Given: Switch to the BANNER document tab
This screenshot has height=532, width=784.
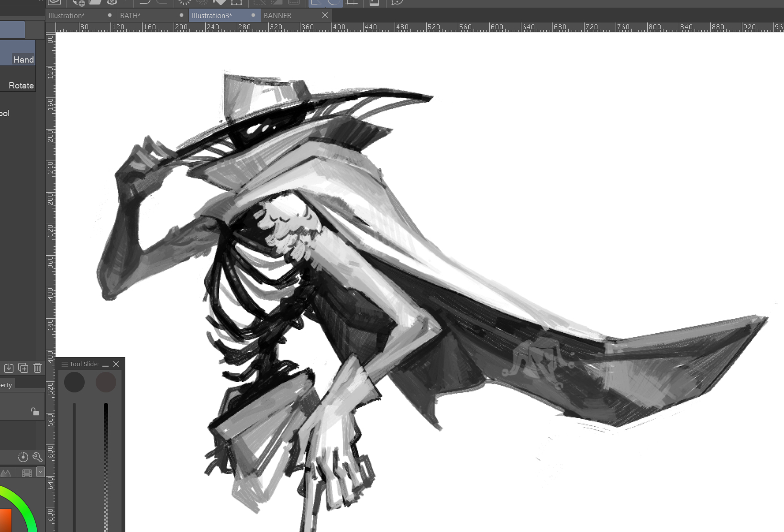Looking at the screenshot, I should click(x=277, y=16).
